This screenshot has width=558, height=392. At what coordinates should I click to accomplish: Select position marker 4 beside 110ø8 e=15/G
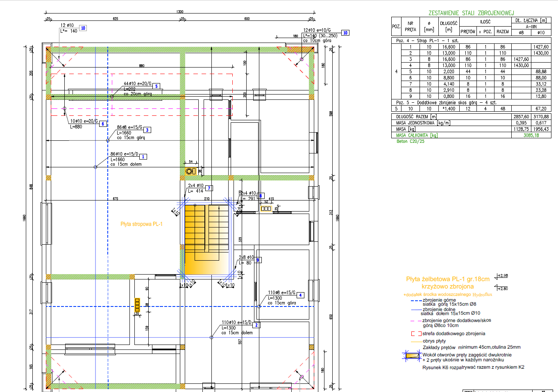pos(300,295)
